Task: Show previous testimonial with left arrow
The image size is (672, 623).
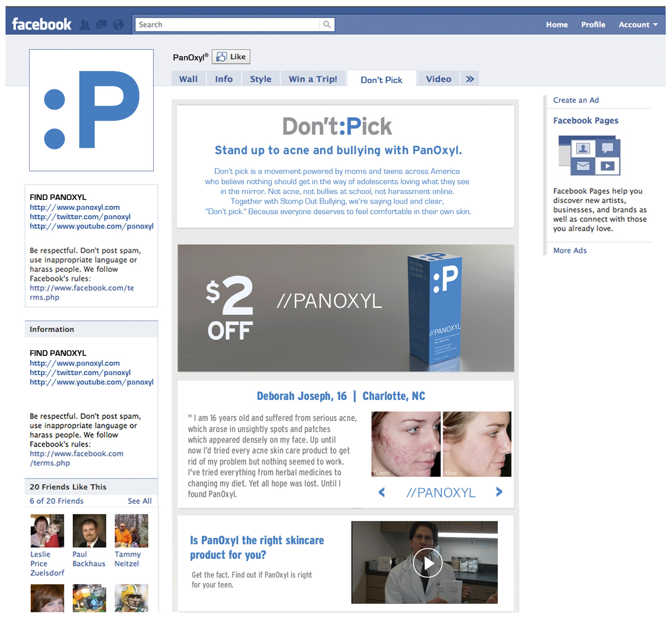Action: coord(382,493)
